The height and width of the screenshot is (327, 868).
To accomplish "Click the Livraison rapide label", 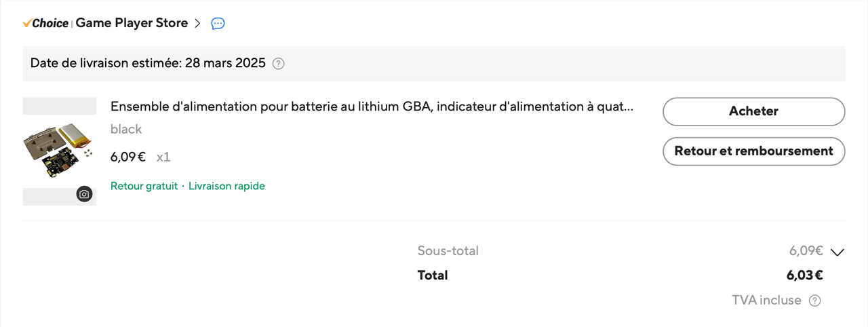I will click(226, 186).
